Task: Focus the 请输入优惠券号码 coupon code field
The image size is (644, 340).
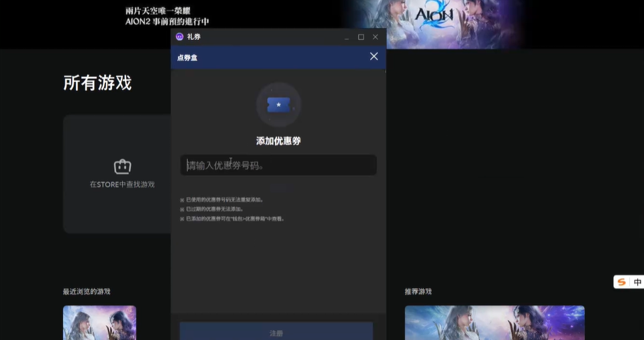Action: (278, 165)
